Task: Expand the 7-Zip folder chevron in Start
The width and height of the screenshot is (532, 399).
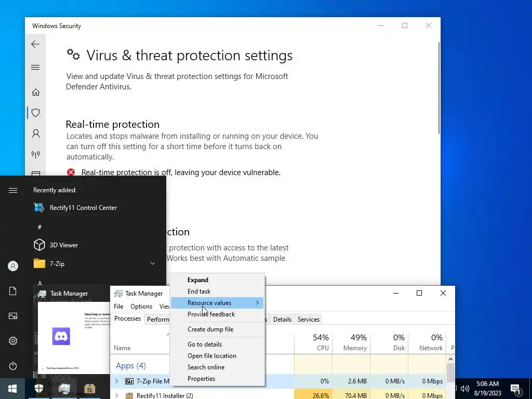Action: pyautogui.click(x=153, y=263)
